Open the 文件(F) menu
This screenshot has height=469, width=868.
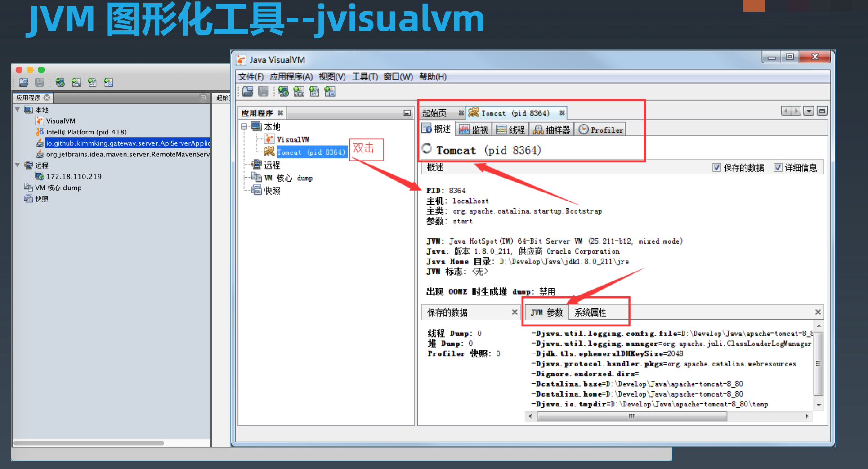click(251, 77)
